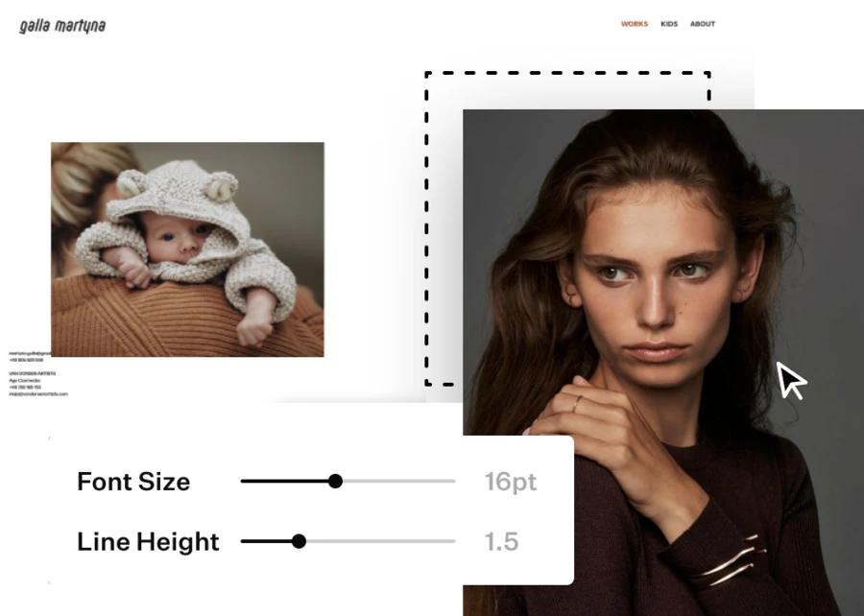Screen dimensions: 864x616
Task: Open the ABOUT menu link
Action: click(x=703, y=24)
